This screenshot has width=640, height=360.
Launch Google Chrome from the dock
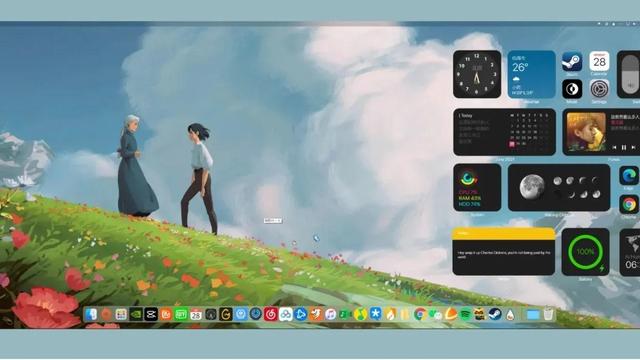click(x=420, y=314)
